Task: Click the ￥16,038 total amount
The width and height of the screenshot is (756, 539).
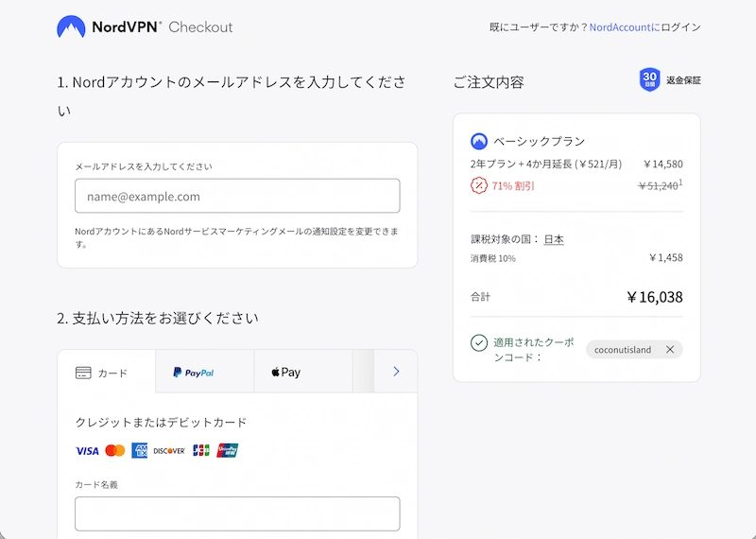Action: (x=655, y=297)
